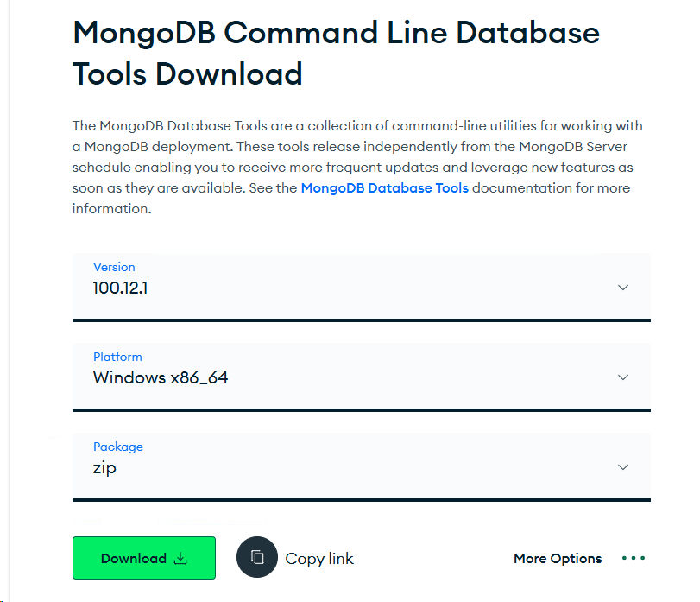Click the Package field label
This screenshot has height=602, width=700.
[118, 447]
